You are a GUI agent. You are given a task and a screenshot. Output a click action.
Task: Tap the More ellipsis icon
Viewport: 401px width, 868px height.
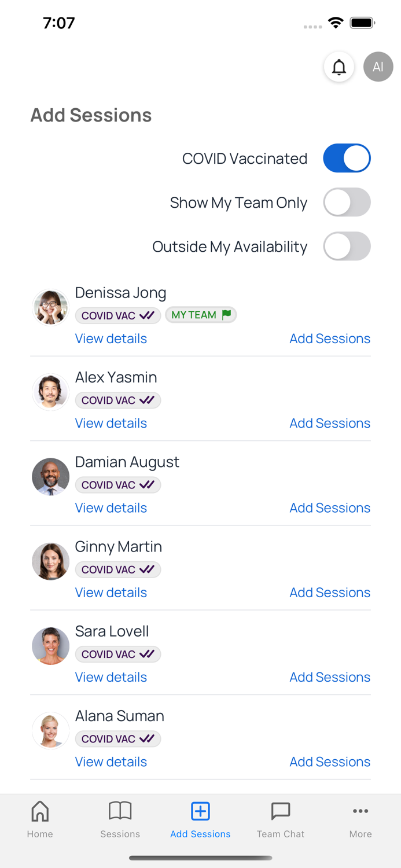point(360,819)
